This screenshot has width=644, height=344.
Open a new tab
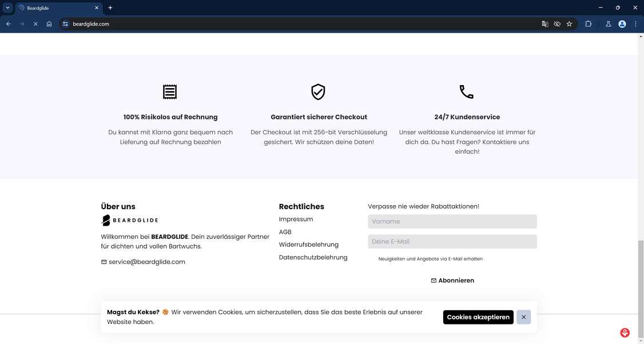coord(110,8)
